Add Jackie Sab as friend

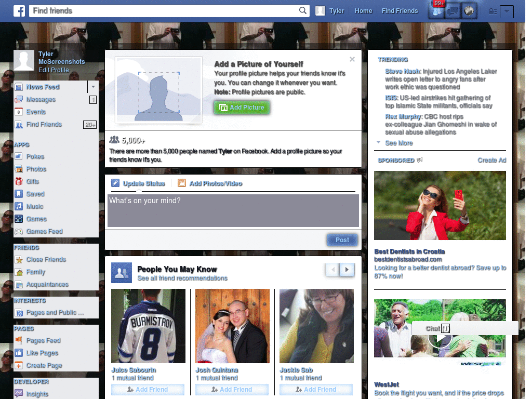click(316, 390)
